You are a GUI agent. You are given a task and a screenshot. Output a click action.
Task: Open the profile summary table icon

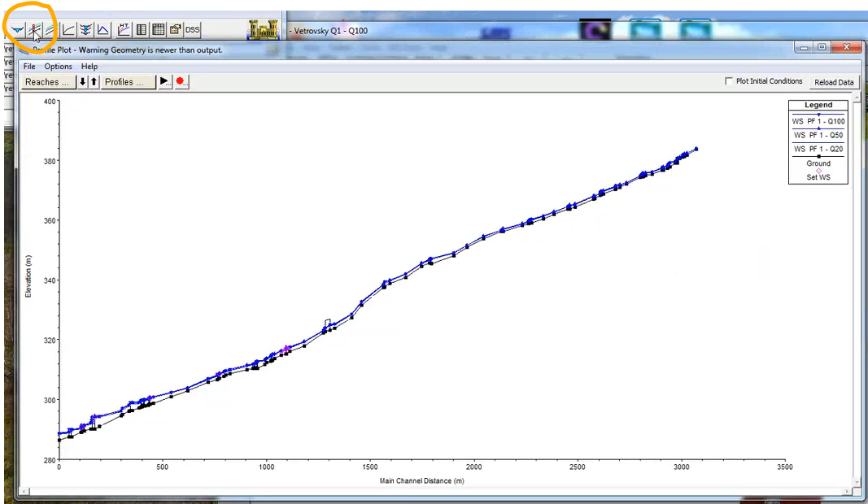coord(158,30)
